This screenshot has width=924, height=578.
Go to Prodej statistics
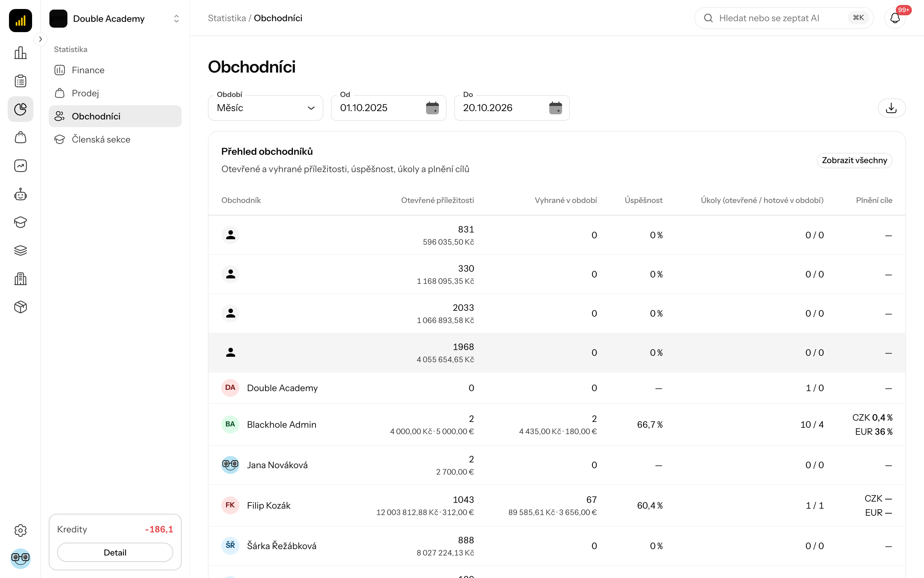(x=115, y=93)
